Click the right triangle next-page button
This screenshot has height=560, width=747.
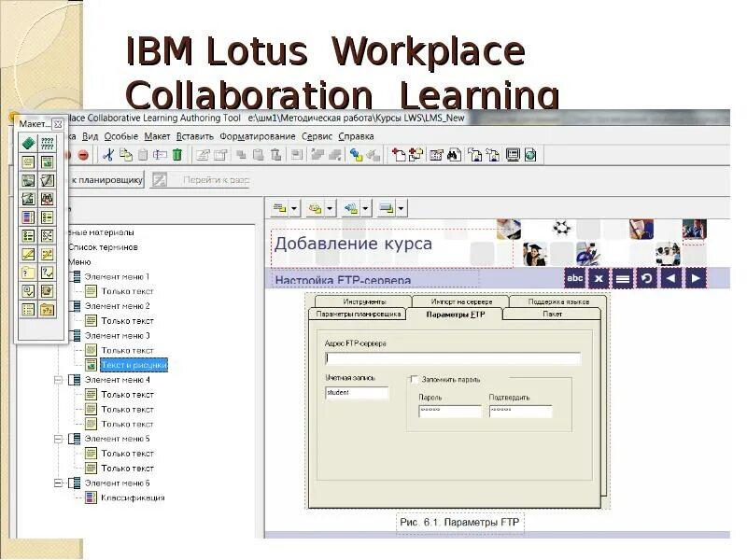tap(695, 278)
